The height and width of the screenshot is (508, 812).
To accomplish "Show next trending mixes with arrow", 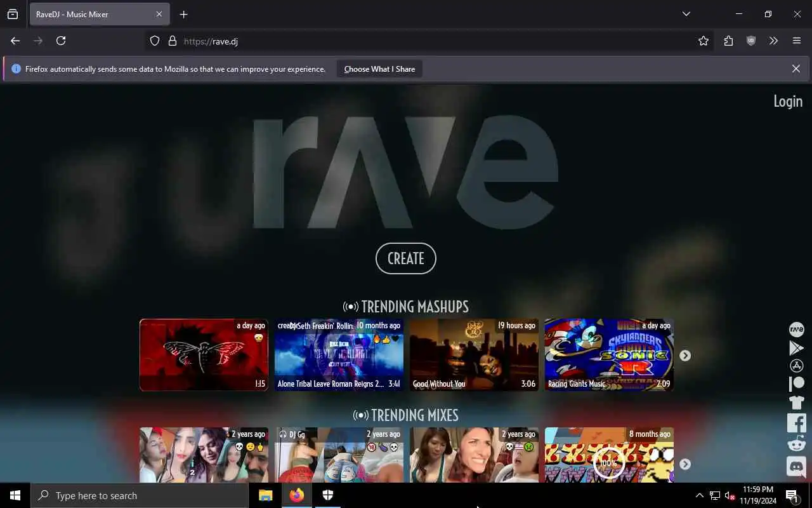I will pos(685,464).
